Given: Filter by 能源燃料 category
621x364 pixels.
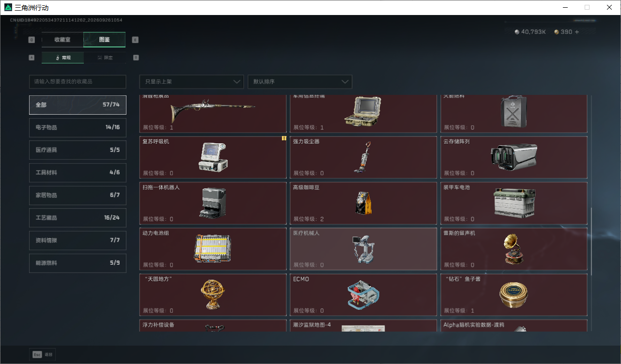Looking at the screenshot, I should 78,263.
